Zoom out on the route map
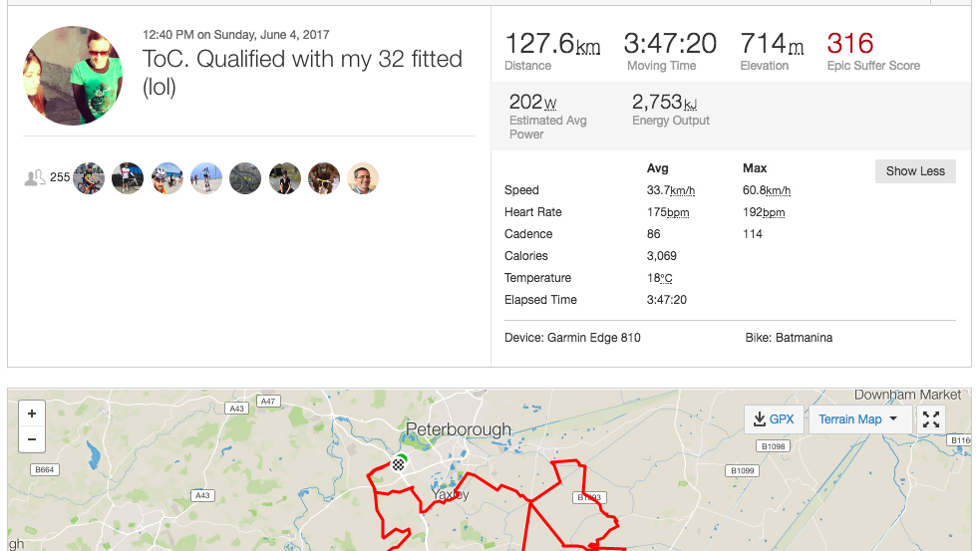 click(32, 439)
